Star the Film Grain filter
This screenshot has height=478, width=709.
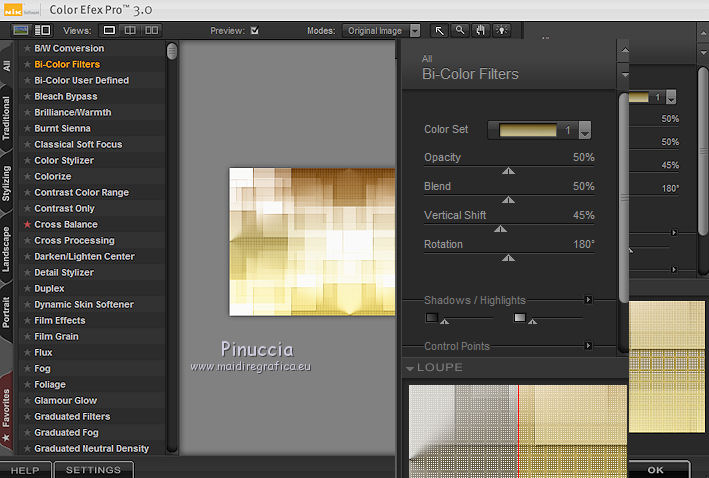pos(28,336)
